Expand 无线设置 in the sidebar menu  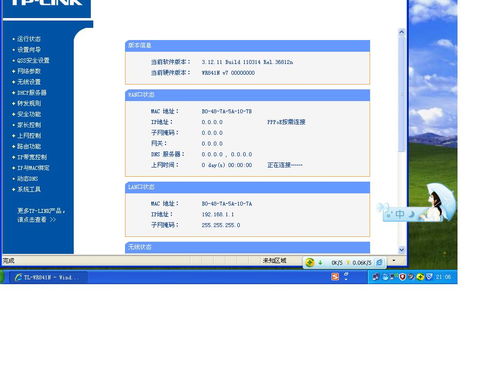coord(29,82)
